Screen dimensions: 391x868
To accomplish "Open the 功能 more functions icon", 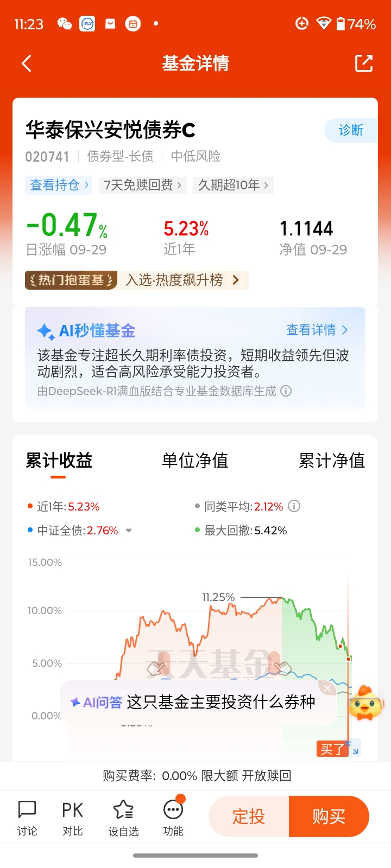I will click(x=173, y=818).
